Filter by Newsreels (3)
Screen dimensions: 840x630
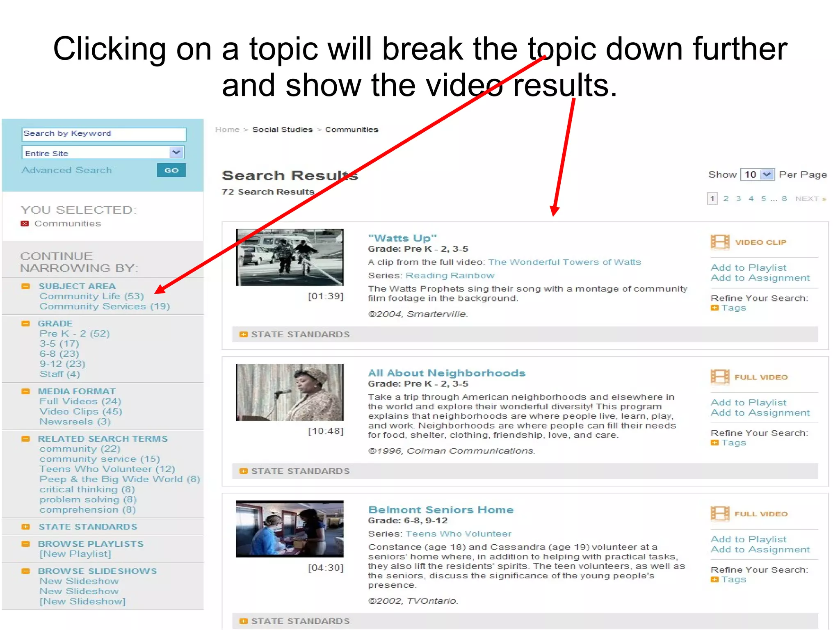coord(75,422)
